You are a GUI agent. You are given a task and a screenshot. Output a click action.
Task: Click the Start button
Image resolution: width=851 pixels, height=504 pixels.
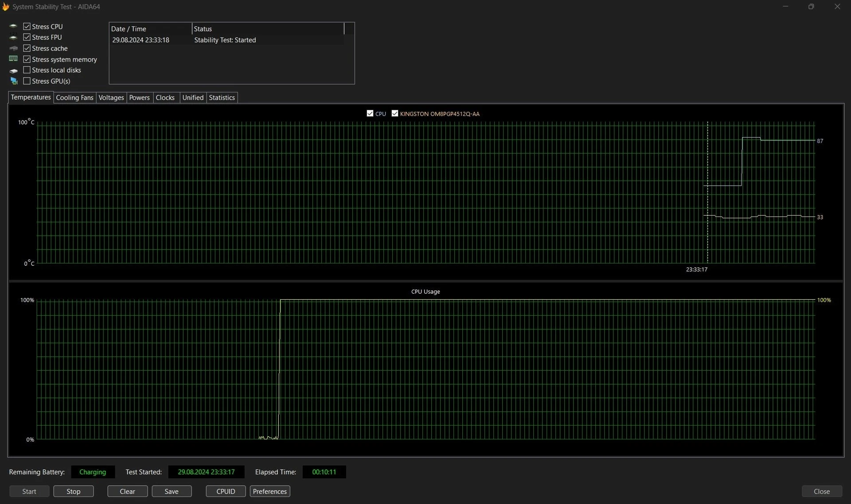click(29, 491)
